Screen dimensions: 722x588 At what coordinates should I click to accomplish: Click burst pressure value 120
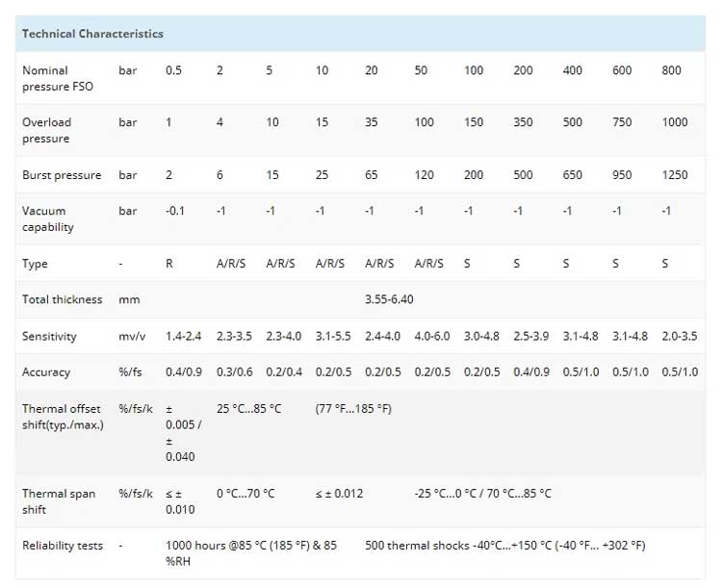pyautogui.click(x=425, y=175)
